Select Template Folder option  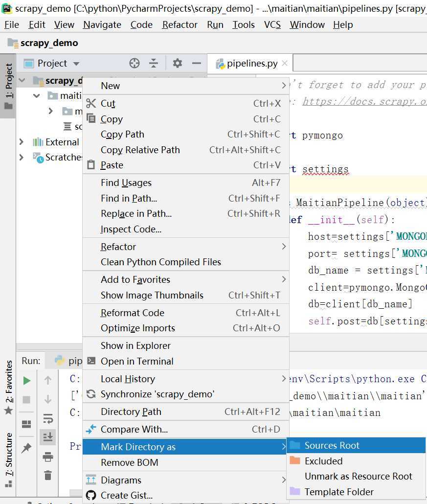click(x=356, y=492)
